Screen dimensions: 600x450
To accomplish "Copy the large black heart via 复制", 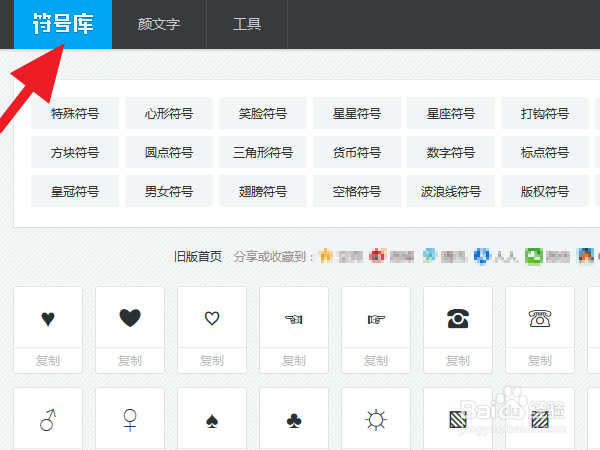I will (x=130, y=360).
